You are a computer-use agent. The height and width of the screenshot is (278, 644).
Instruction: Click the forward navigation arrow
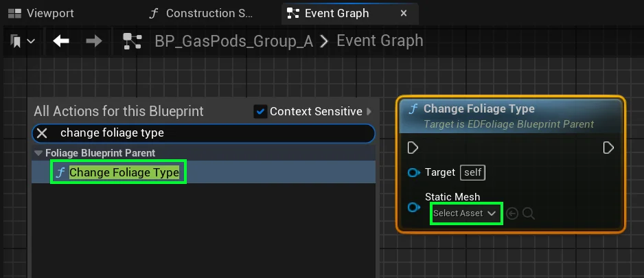tap(94, 42)
